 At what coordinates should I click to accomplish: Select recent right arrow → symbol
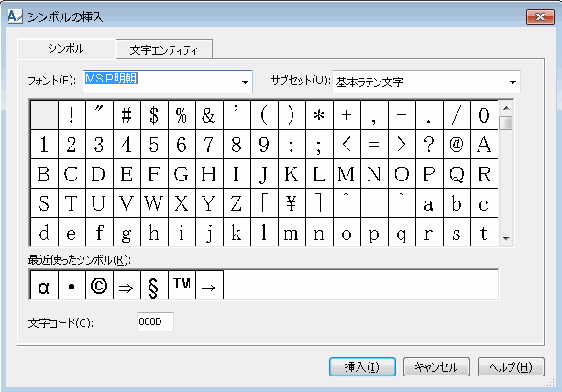pos(209,286)
